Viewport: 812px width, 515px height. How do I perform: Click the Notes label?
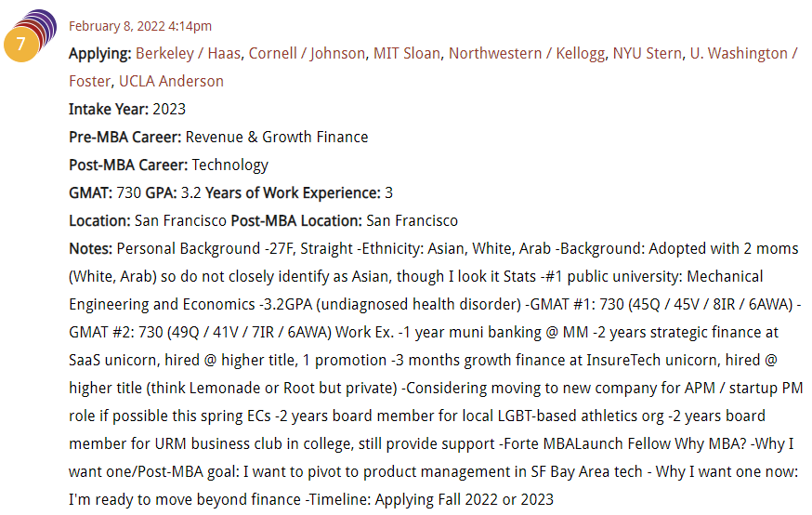90,249
